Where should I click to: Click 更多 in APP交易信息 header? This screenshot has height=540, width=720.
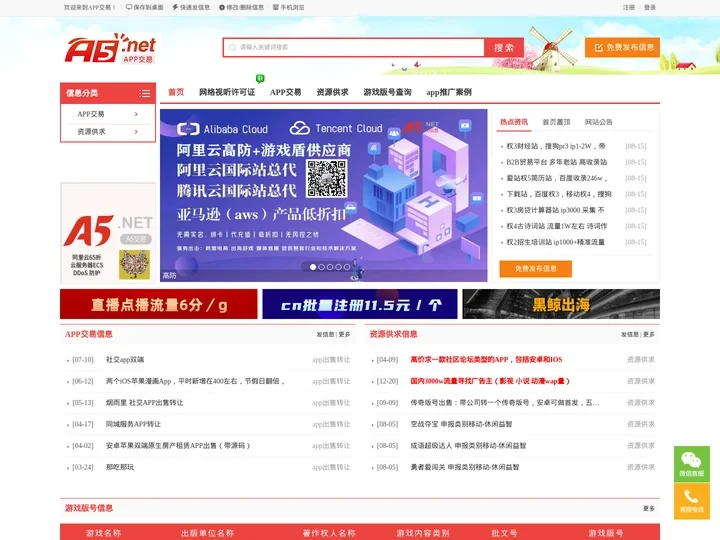(344, 334)
